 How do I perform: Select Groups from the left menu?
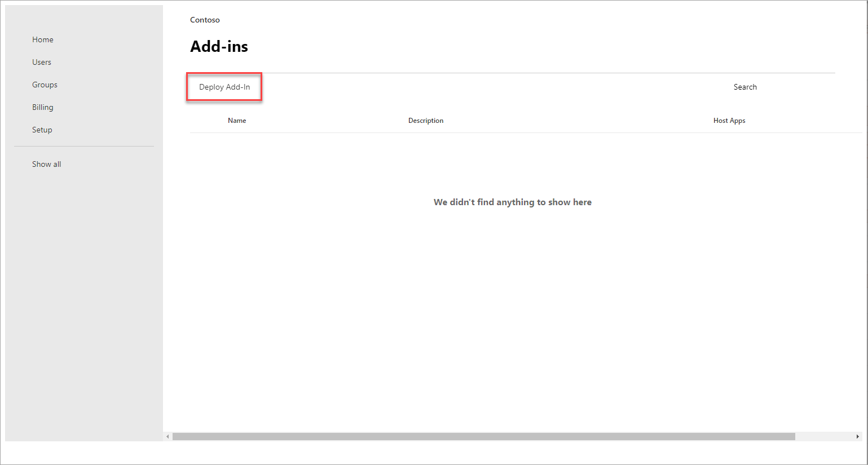coord(45,85)
